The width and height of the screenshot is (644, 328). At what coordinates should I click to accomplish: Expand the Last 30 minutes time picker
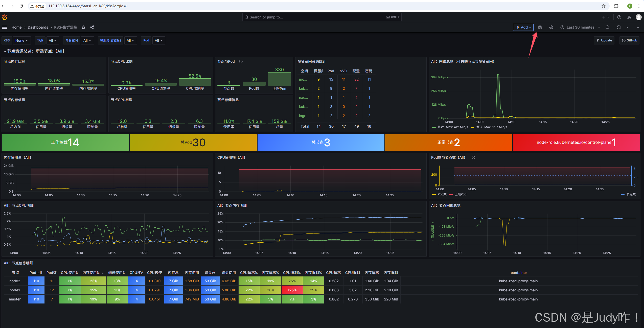[580, 27]
